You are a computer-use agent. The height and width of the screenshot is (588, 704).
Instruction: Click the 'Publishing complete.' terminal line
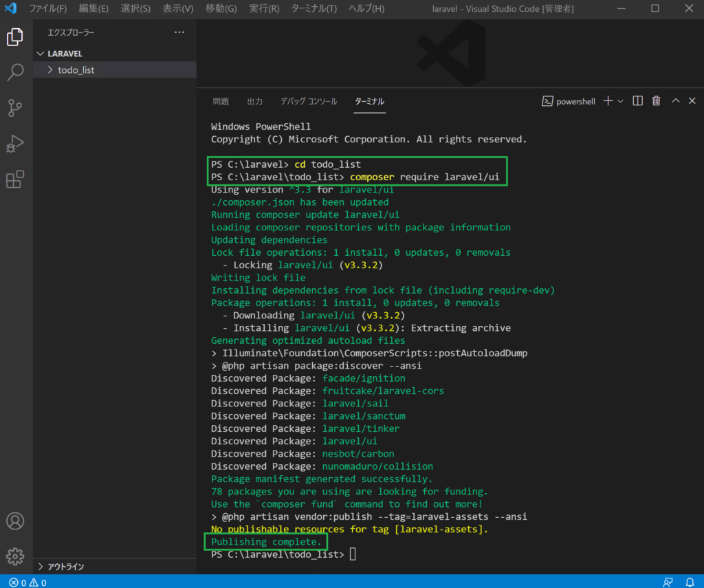click(266, 542)
